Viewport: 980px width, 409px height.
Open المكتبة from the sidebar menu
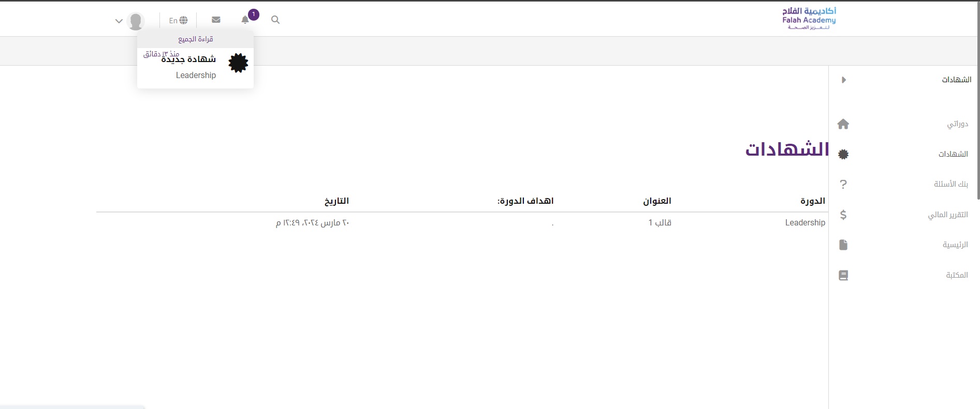[x=957, y=275]
